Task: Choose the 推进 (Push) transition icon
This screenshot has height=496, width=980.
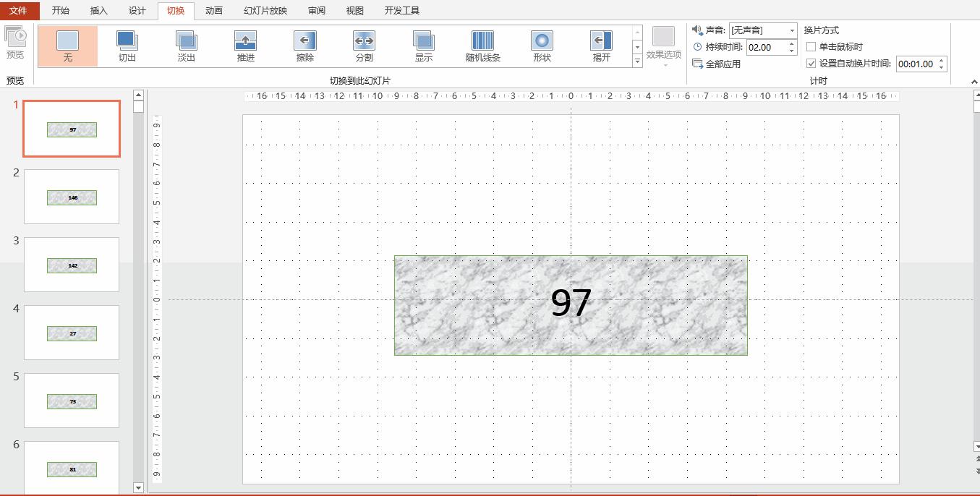Action: tap(246, 46)
